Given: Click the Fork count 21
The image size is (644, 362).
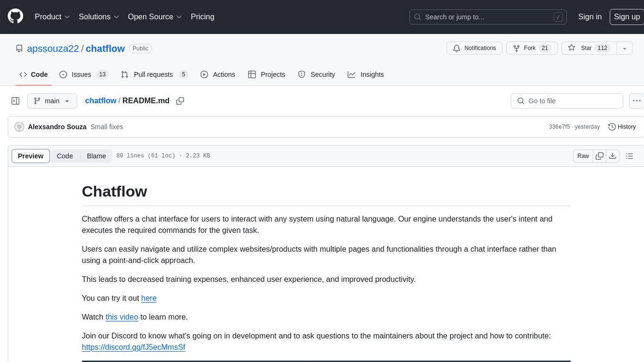Looking at the screenshot, I should click(x=545, y=48).
